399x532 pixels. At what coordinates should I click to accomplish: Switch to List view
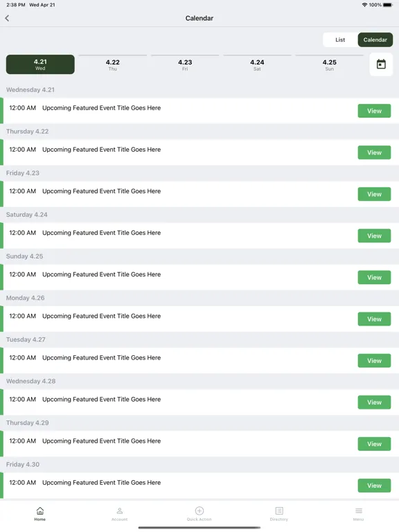tap(340, 39)
